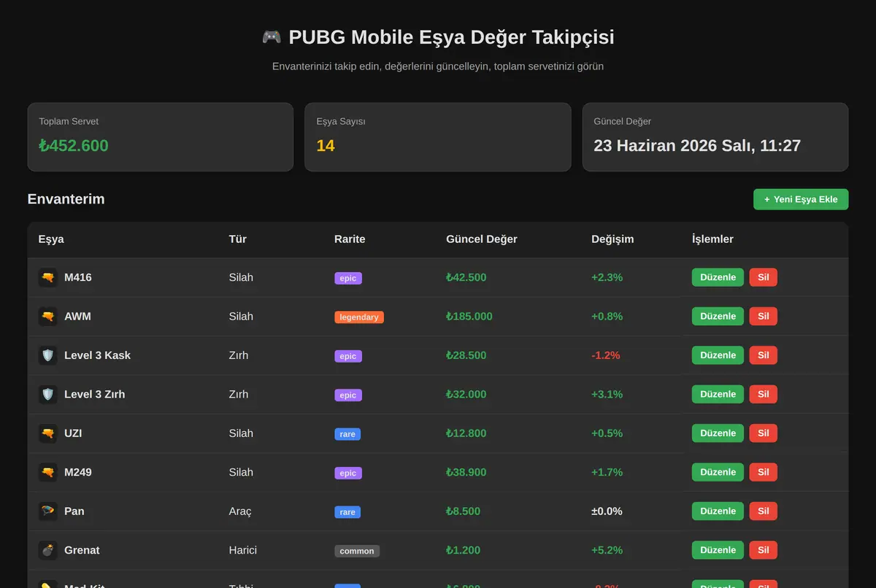
Task: Click the Güncel Değer column header
Action: [482, 239]
